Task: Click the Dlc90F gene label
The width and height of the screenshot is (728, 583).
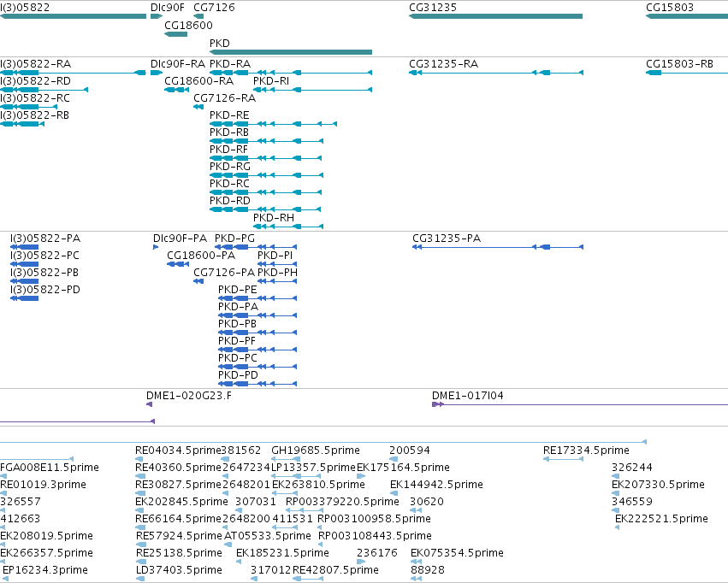Action: 167,8
